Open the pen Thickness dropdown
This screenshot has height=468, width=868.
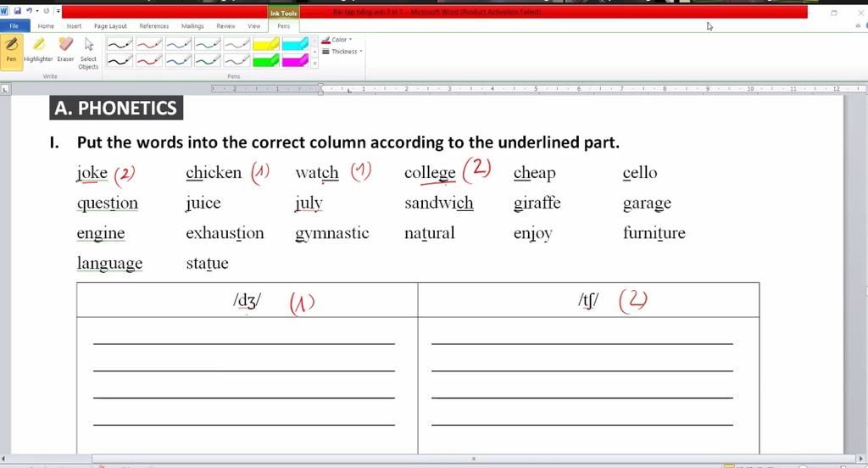point(342,52)
